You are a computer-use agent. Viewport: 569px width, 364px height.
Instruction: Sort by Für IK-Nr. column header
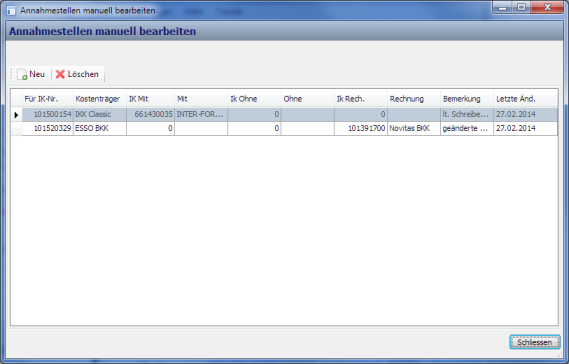point(48,99)
